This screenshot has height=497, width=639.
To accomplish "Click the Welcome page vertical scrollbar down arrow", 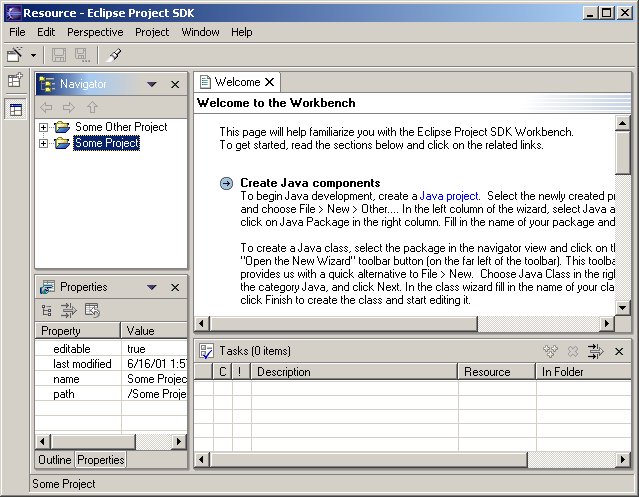I will [623, 307].
